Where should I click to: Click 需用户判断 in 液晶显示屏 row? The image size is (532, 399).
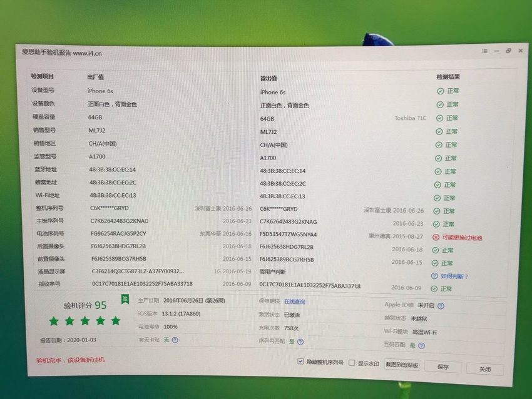pyautogui.click(x=272, y=272)
